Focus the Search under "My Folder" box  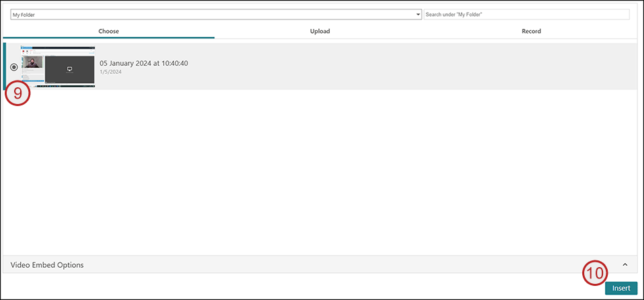(526, 14)
